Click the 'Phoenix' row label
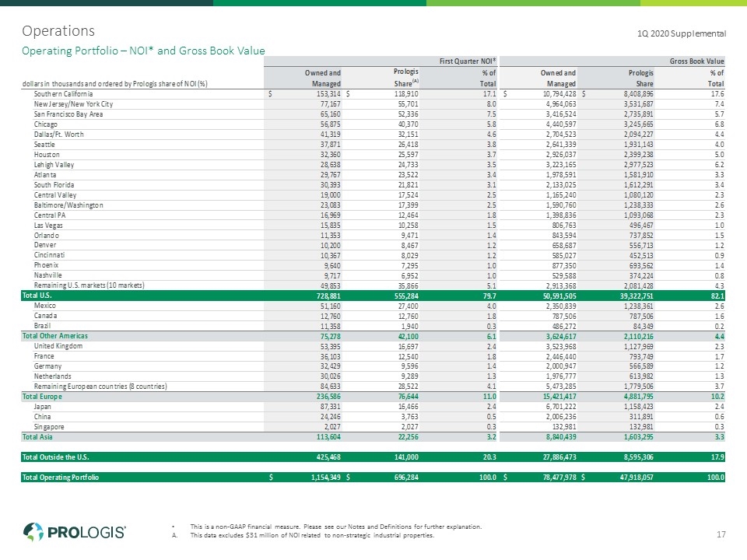This screenshot has height=560, width=747. pyautogui.click(x=46, y=265)
